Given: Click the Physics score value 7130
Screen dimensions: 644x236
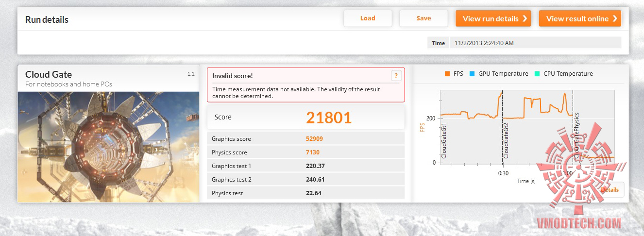Looking at the screenshot, I should click(x=312, y=152).
